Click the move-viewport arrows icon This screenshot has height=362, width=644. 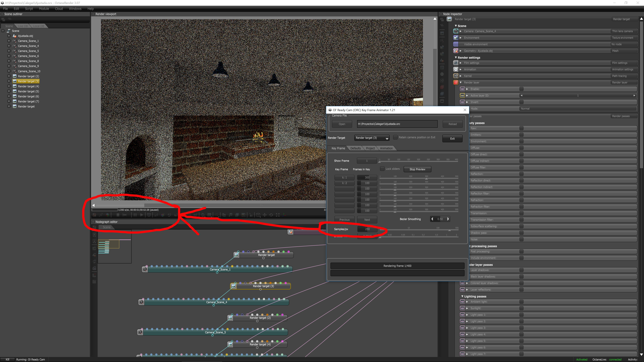point(264,215)
